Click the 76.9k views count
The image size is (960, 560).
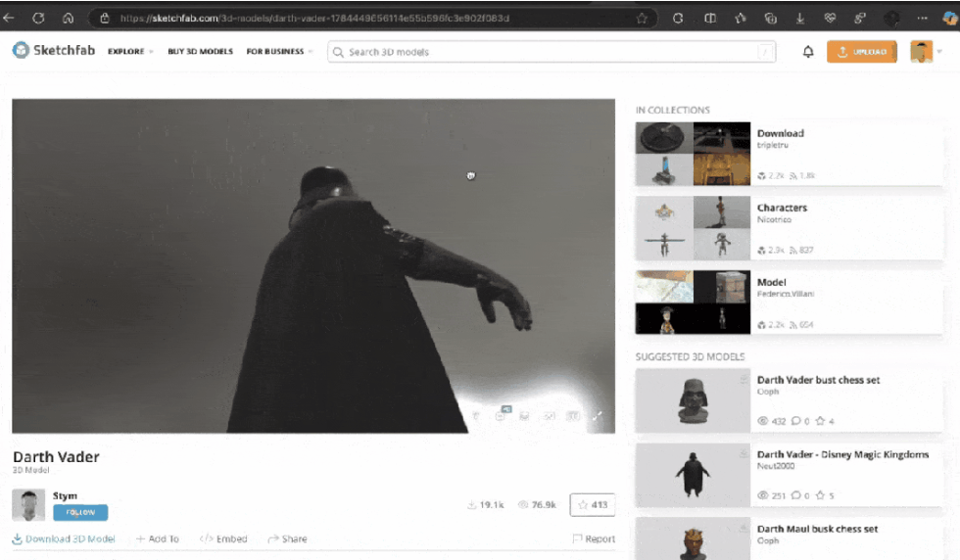(x=537, y=505)
